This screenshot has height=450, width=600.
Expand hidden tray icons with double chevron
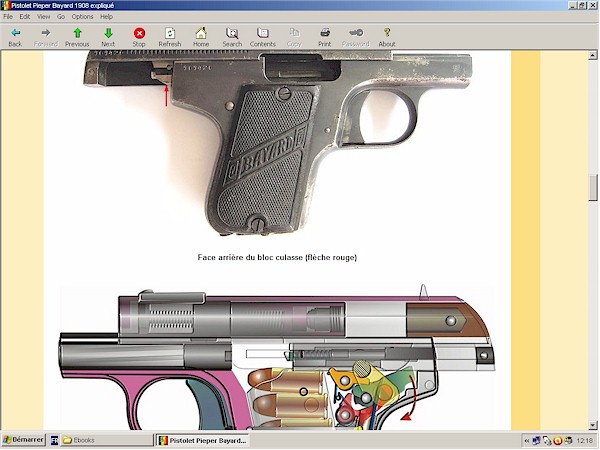(527, 441)
